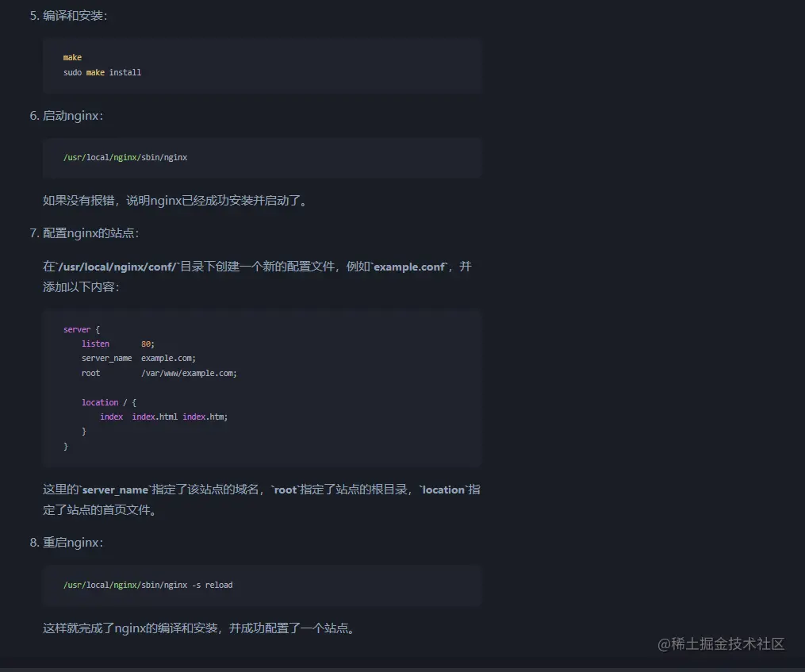Click the "sudo make install" command line
Screen dimensions: 805x672
point(102,72)
